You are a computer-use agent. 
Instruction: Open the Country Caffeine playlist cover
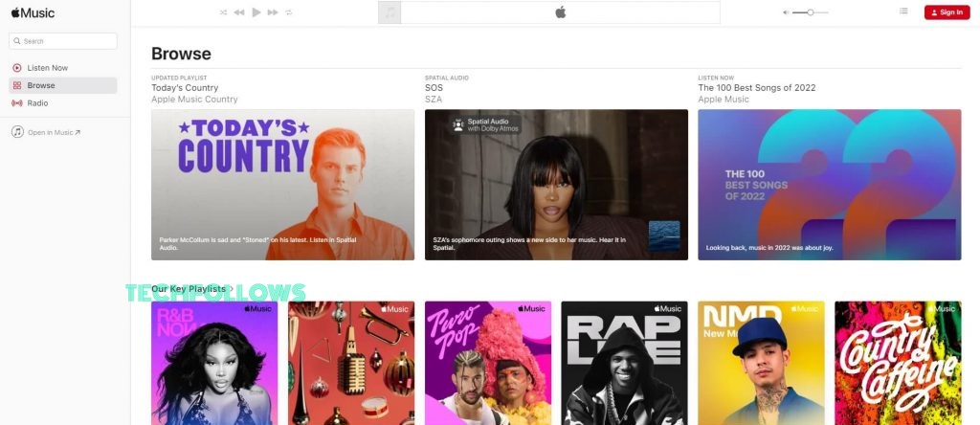898,363
